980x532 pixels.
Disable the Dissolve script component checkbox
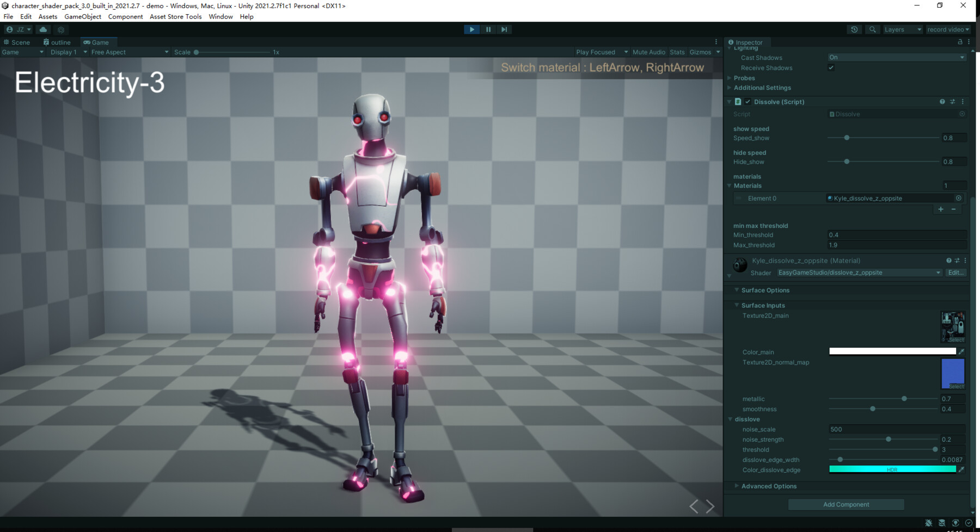tap(748, 102)
